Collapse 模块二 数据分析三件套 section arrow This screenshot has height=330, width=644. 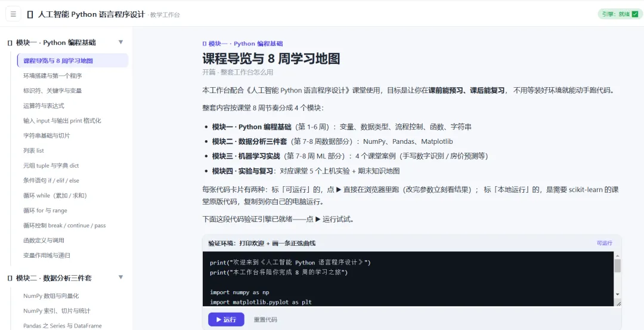120,277
